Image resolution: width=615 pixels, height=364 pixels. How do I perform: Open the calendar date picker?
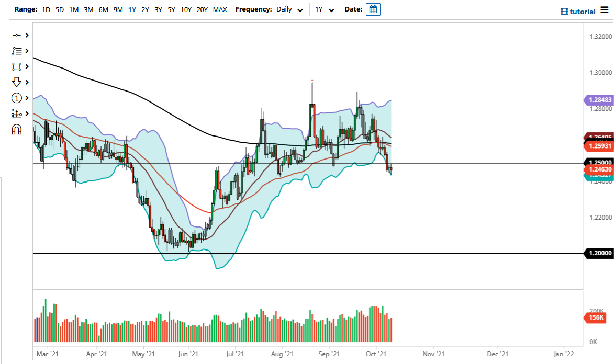coord(373,9)
